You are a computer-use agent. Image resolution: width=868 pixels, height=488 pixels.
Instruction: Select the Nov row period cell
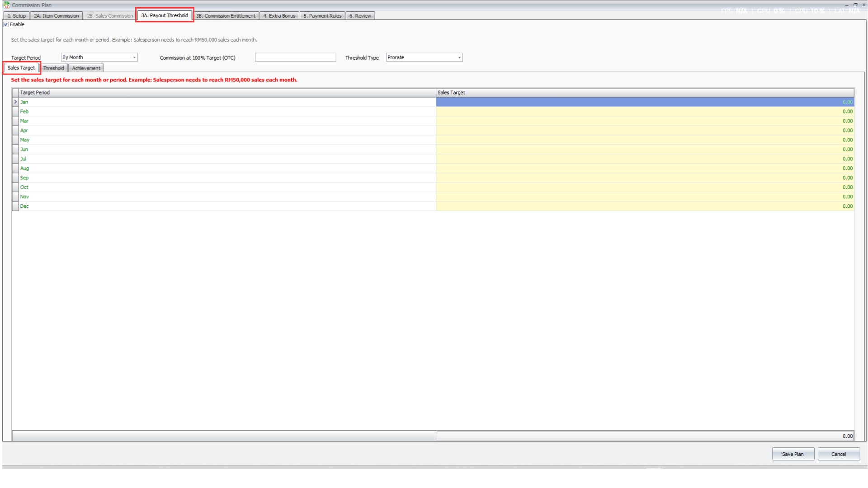coord(227,197)
